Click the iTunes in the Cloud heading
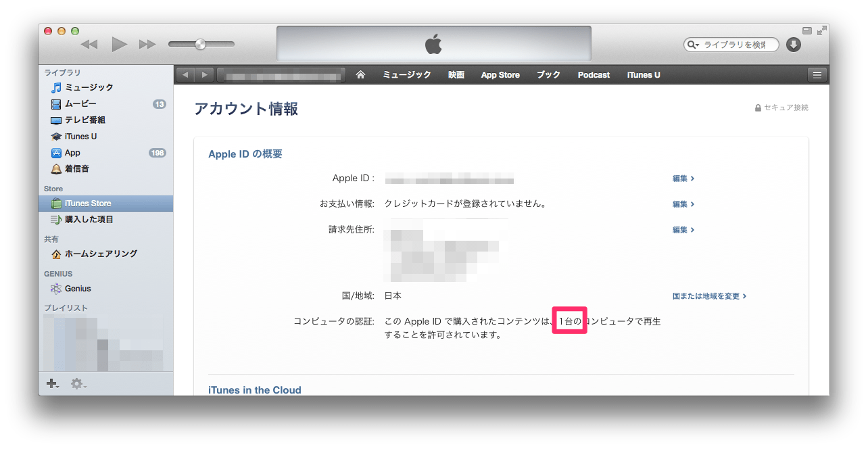 pos(255,390)
